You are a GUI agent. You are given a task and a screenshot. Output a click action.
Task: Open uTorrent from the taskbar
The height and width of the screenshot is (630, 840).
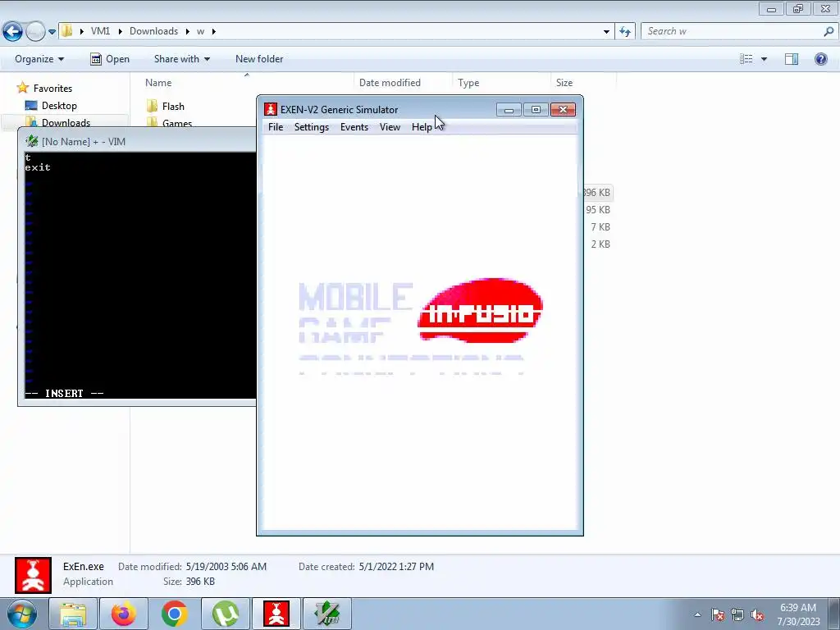225,614
